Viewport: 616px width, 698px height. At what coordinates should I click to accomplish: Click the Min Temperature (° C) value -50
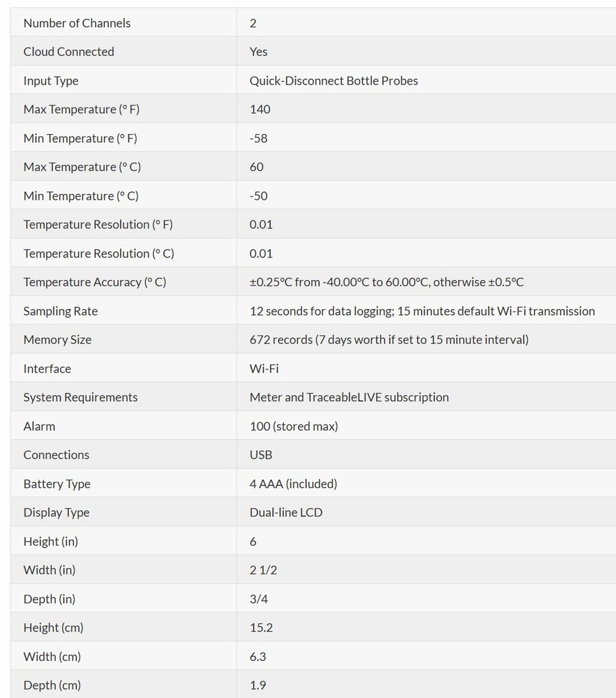coord(258,196)
